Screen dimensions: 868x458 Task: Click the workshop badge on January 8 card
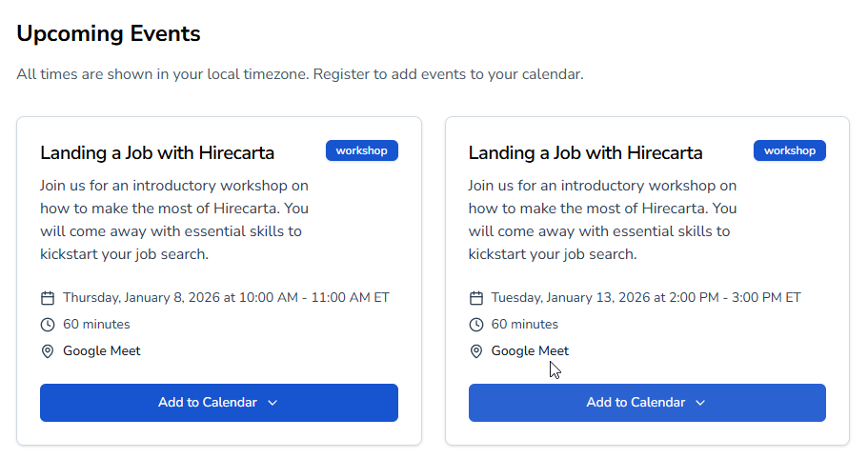click(362, 150)
